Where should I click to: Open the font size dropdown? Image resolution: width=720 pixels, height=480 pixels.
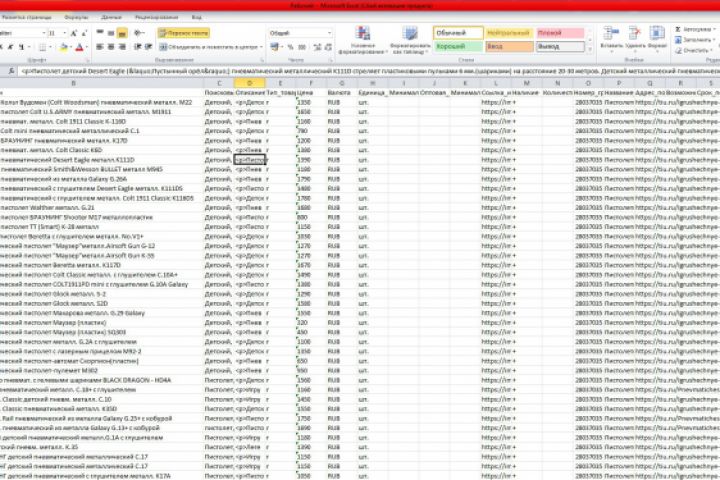point(64,33)
